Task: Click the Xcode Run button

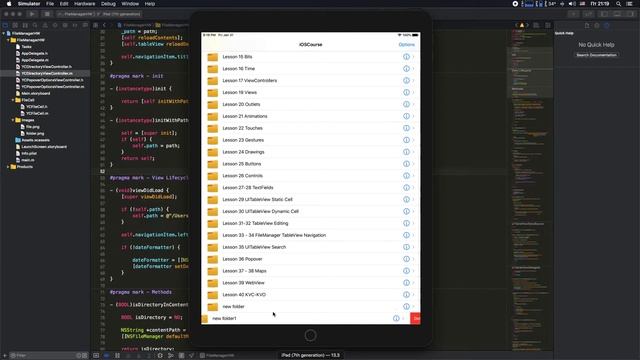Action: pyautogui.click(x=32, y=14)
